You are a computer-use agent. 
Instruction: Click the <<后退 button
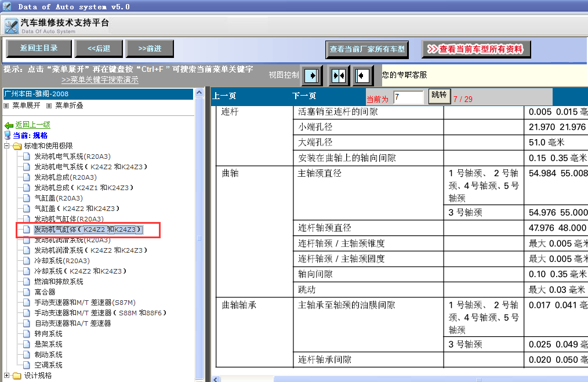99,49
